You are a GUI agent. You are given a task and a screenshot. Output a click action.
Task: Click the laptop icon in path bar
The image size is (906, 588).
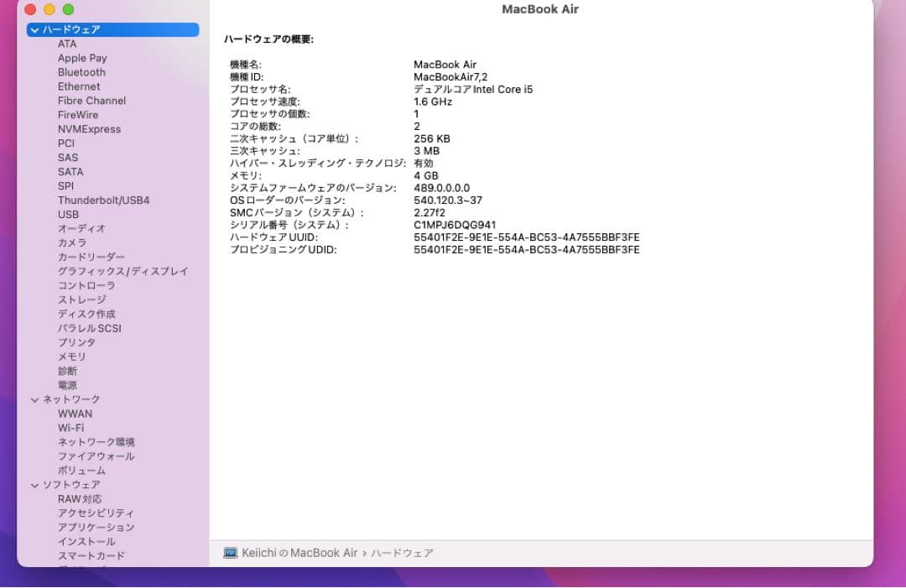click(231, 554)
